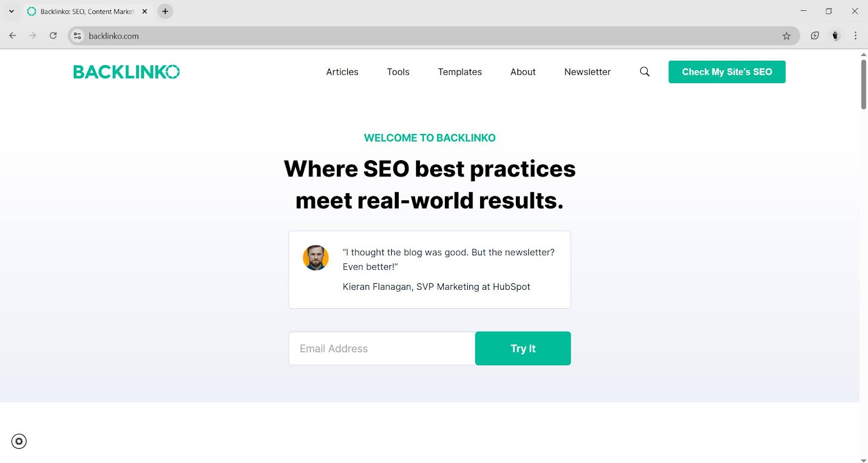Open site information via the address bar icon
The image size is (868, 463).
[77, 35]
